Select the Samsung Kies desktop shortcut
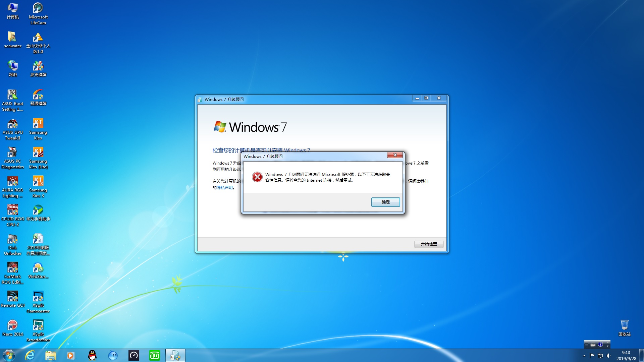 pyautogui.click(x=38, y=129)
